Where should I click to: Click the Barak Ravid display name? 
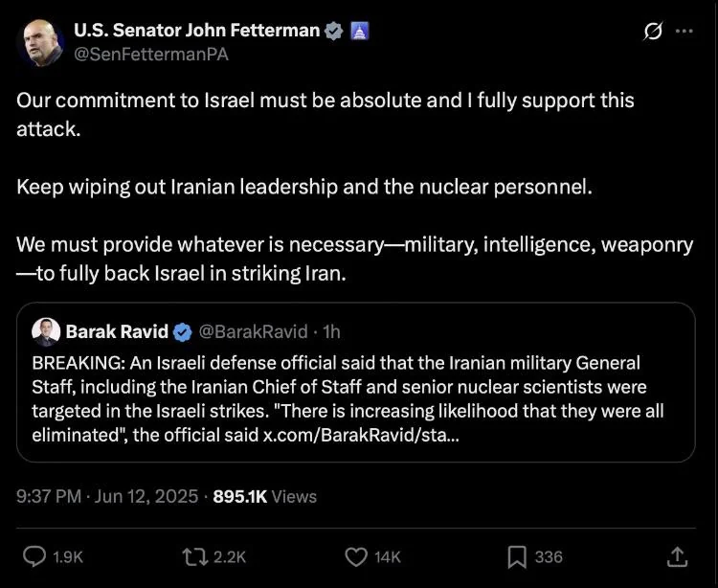point(117,331)
